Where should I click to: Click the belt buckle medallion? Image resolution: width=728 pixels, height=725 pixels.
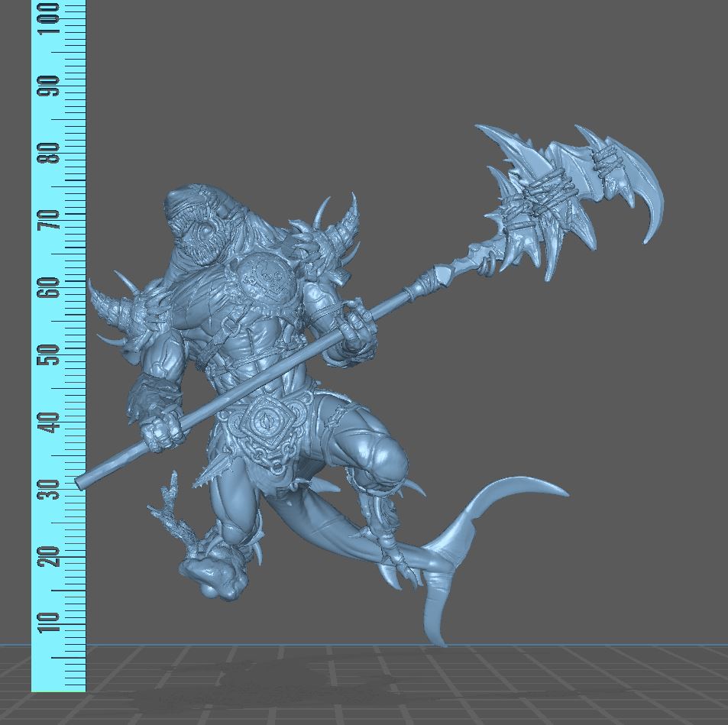click(x=267, y=420)
